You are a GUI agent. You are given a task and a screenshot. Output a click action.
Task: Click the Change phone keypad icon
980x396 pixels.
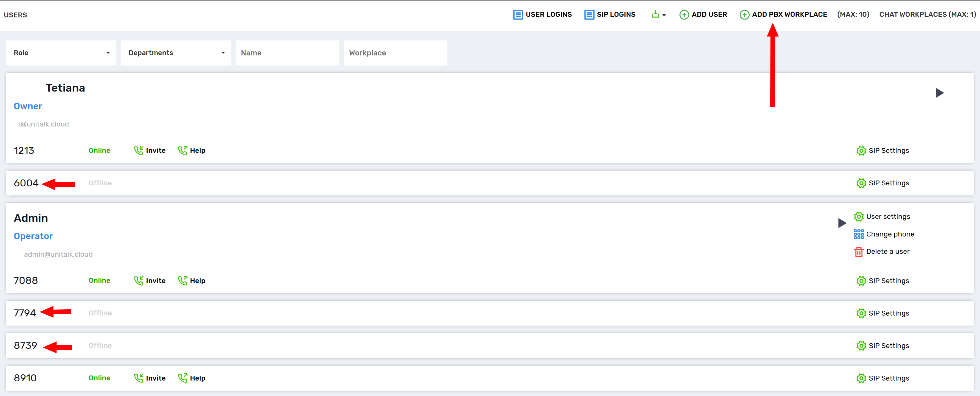pos(859,234)
